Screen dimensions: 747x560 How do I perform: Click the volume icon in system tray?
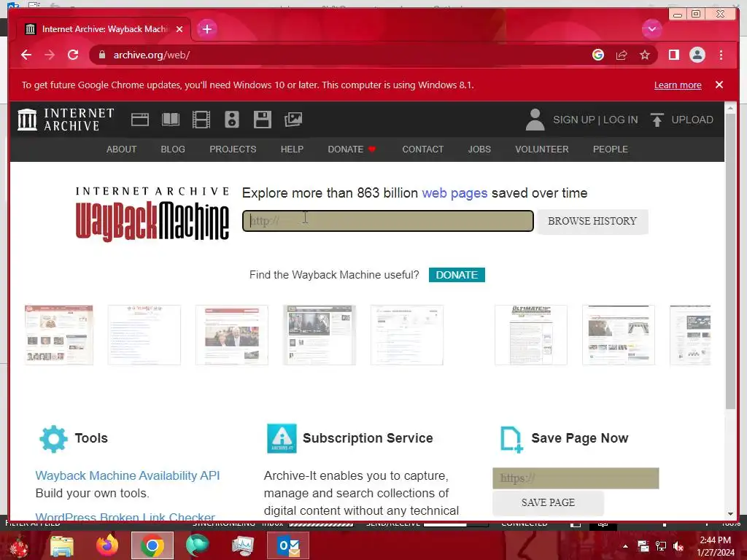(678, 546)
